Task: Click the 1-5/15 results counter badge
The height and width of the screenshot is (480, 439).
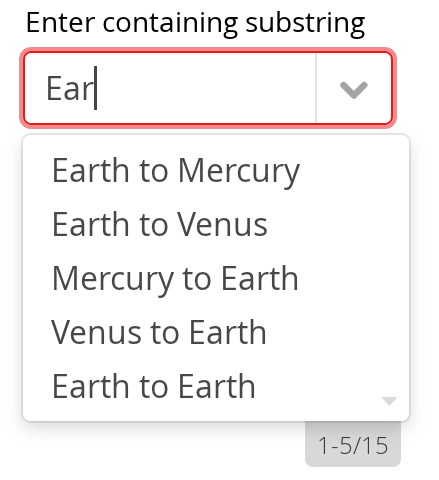Action: point(353,445)
